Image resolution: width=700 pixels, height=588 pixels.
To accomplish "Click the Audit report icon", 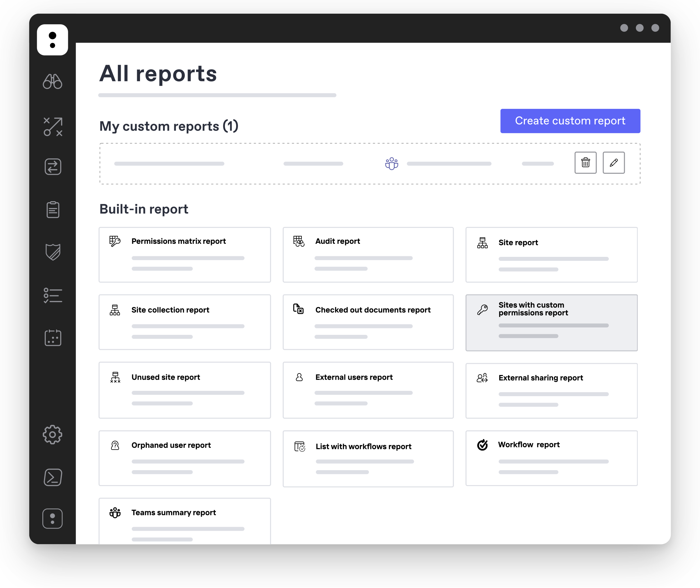I will coord(299,241).
